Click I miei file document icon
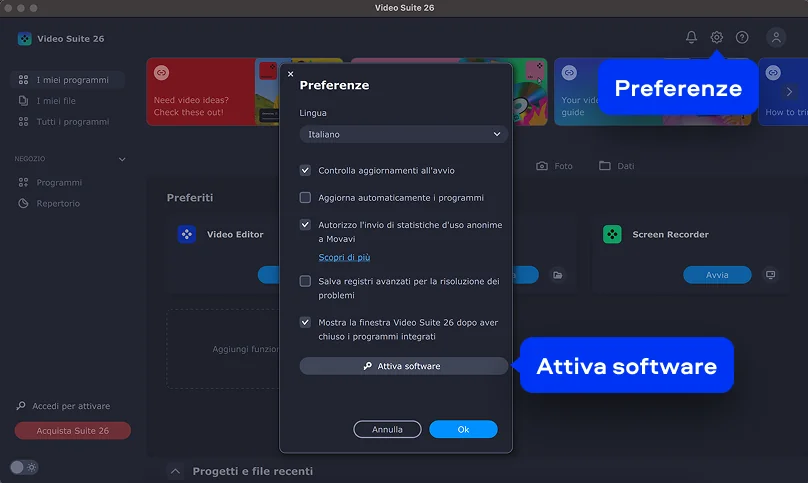 click(x=23, y=101)
